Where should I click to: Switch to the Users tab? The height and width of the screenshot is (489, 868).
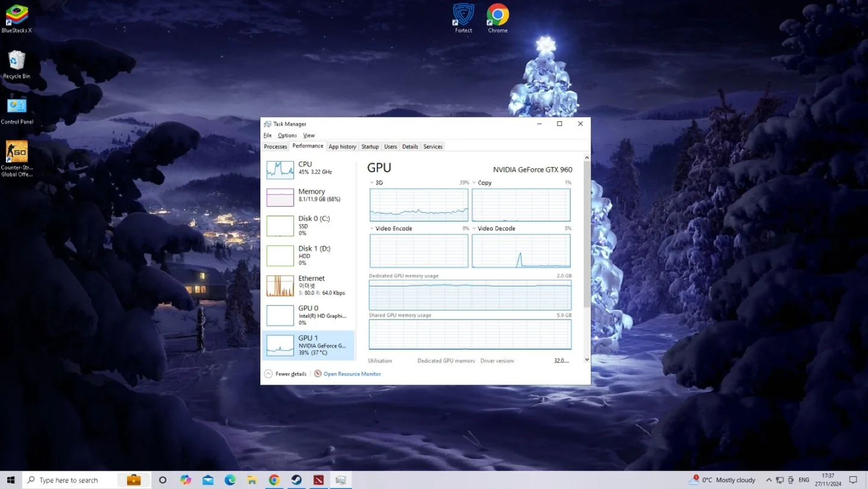391,147
